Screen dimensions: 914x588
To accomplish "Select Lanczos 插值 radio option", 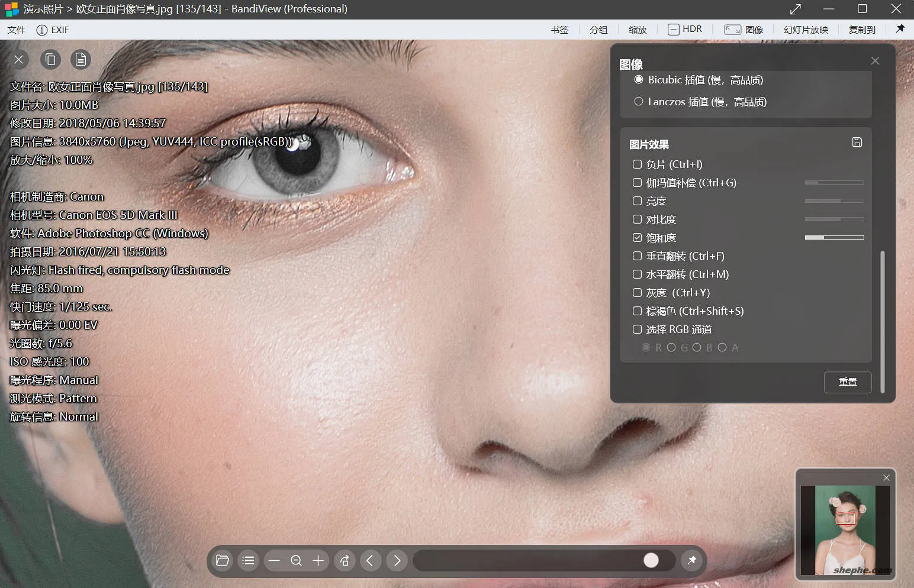I will 639,102.
